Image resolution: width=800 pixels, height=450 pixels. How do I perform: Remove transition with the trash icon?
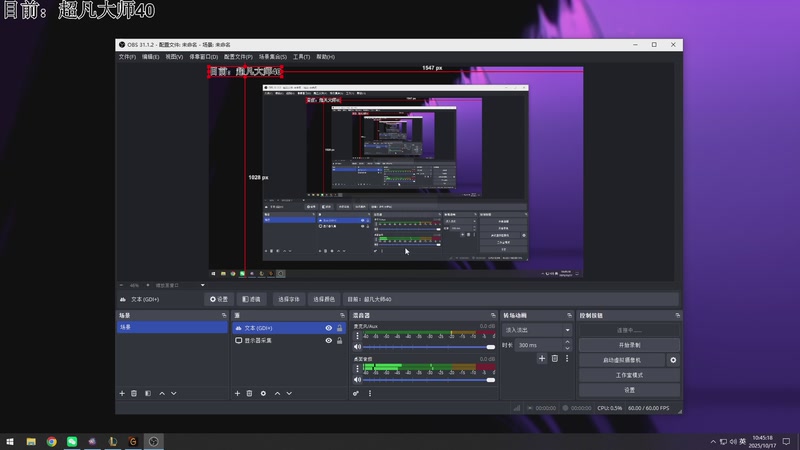pyautogui.click(x=555, y=359)
